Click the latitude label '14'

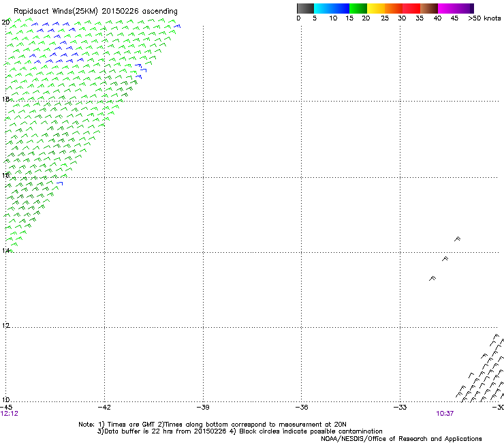click(x=5, y=250)
